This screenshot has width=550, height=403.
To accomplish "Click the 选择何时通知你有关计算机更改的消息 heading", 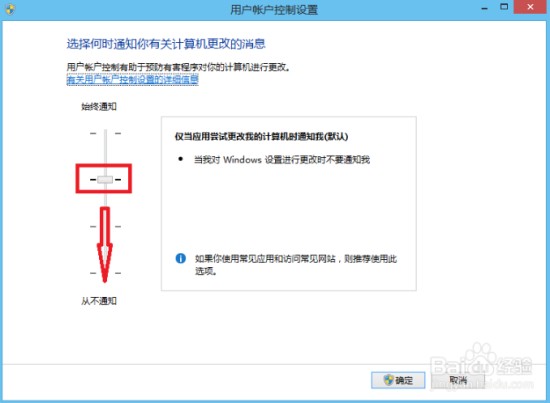I will point(166,44).
